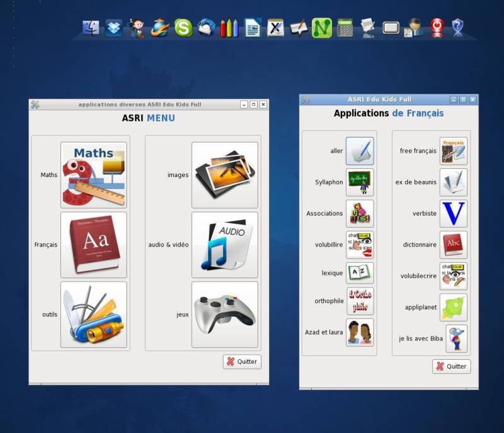Open the audio & vidéo tile
This screenshot has width=504, height=433.
coord(225,245)
